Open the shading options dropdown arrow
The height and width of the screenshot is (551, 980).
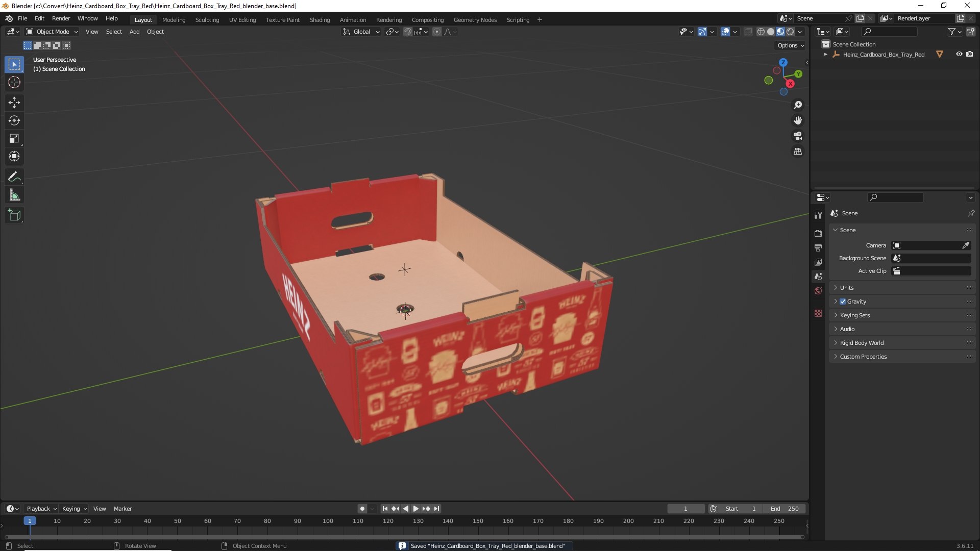point(800,32)
